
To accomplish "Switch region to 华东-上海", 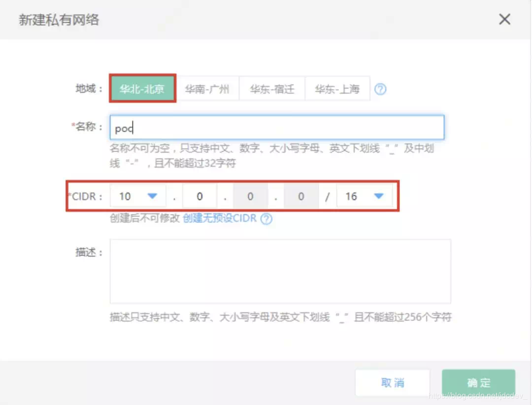I will coord(337,89).
